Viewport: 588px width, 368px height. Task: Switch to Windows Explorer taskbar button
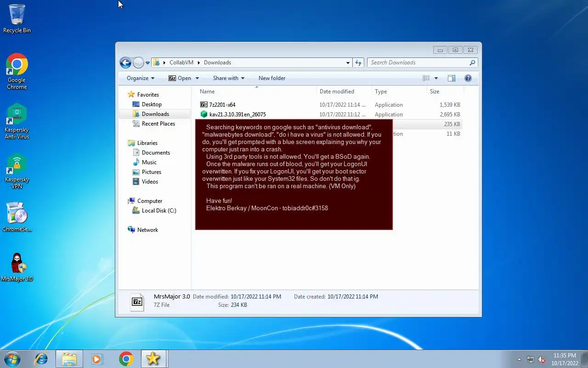click(x=69, y=359)
